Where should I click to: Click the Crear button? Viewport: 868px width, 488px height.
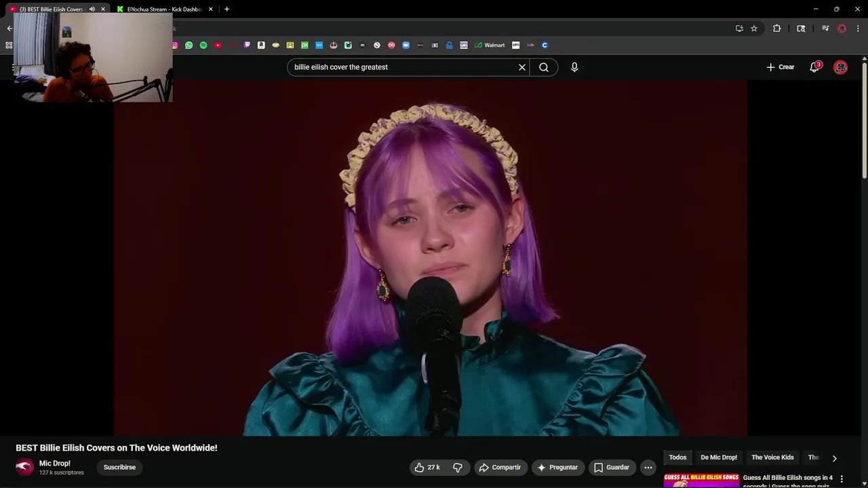pyautogui.click(x=781, y=67)
